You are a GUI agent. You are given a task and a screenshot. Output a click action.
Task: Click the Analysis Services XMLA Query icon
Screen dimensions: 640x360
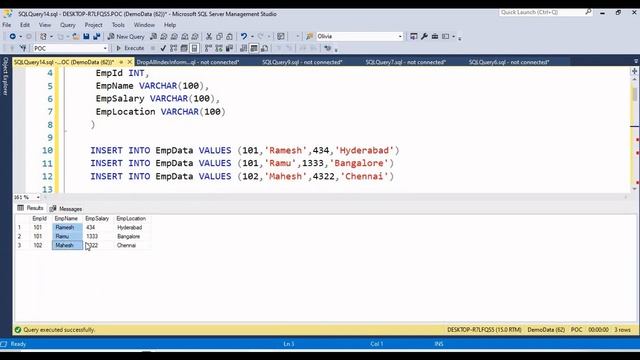point(185,36)
